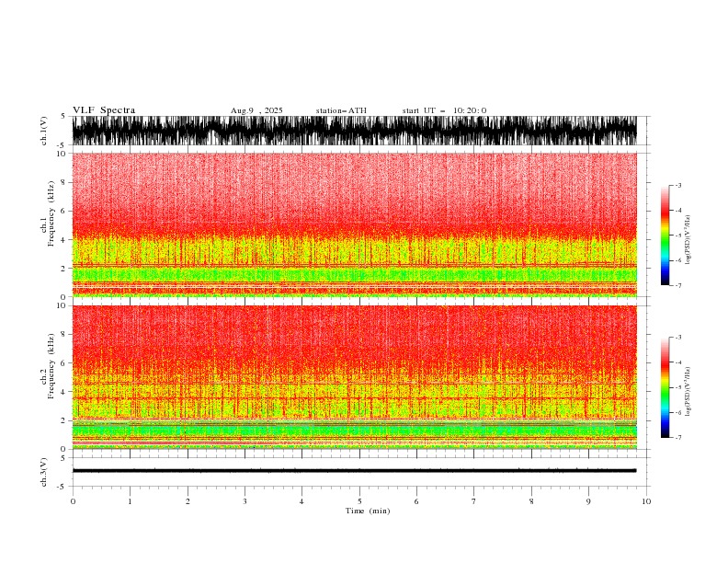Click the ch.2 spectrogram color bar
The height and width of the screenshot is (563, 728).
[665, 387]
